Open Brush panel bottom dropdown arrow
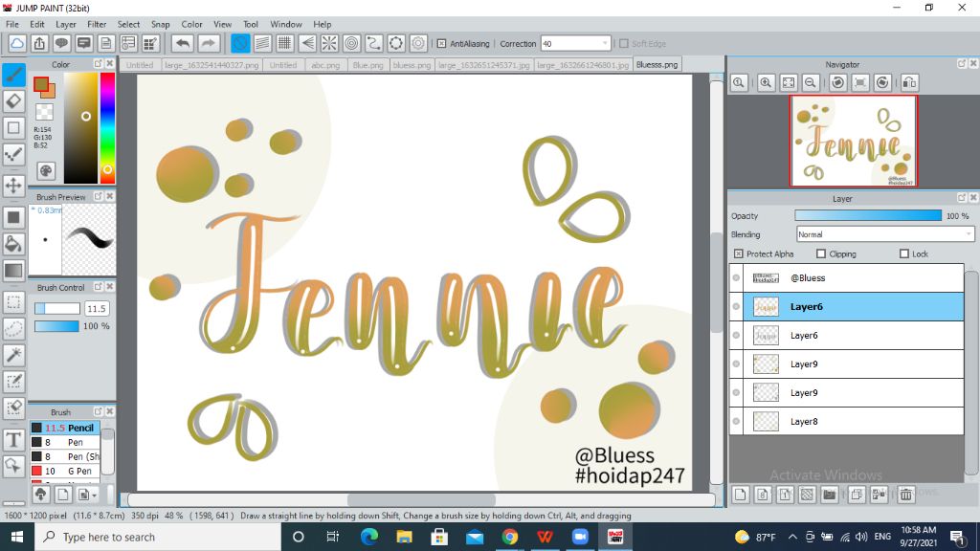 pyautogui.click(x=95, y=496)
